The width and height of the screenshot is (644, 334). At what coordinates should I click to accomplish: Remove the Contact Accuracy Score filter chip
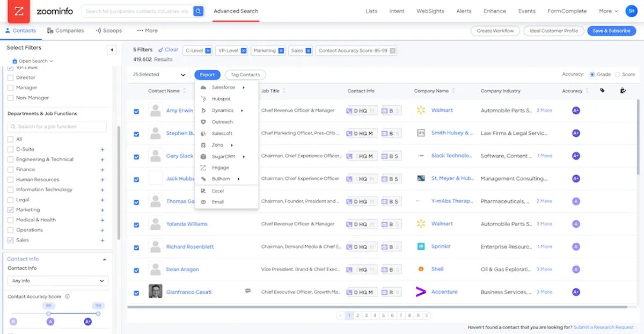tap(393, 50)
